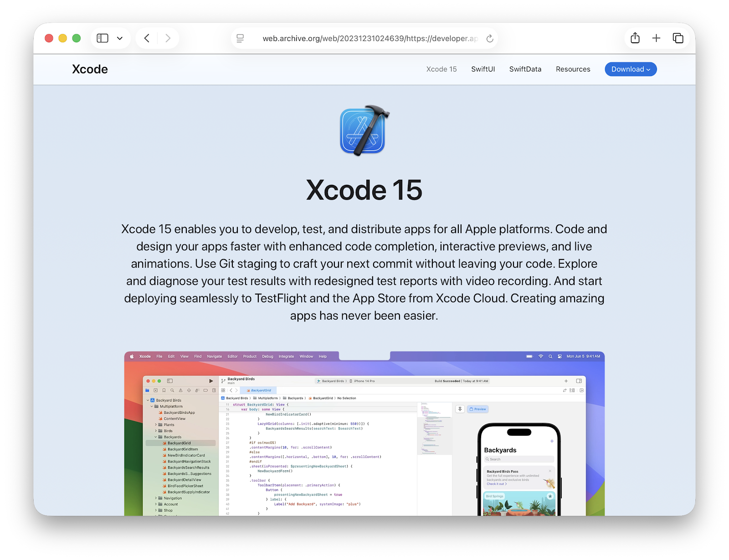Toggle the Safari sidebar icon
The image size is (729, 560).
point(103,38)
